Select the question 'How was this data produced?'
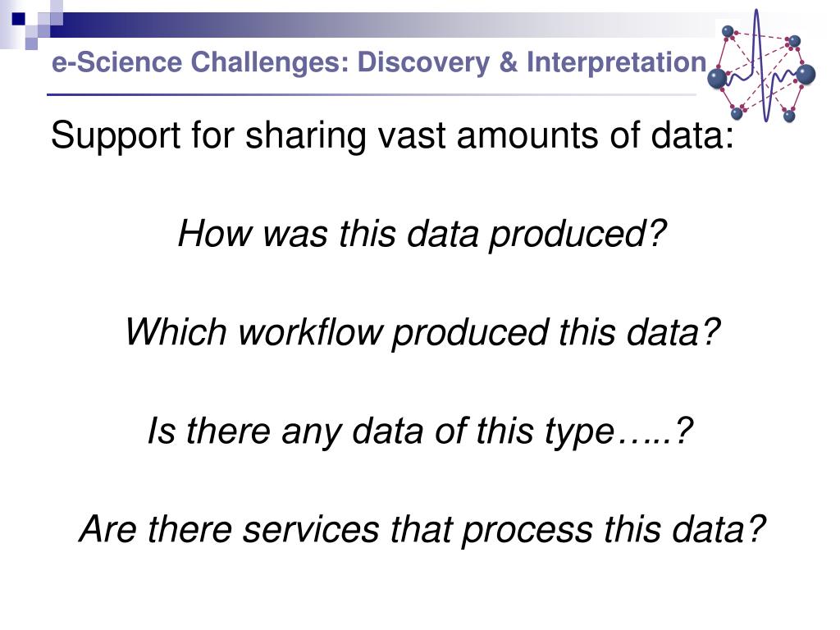 [x=422, y=235]
